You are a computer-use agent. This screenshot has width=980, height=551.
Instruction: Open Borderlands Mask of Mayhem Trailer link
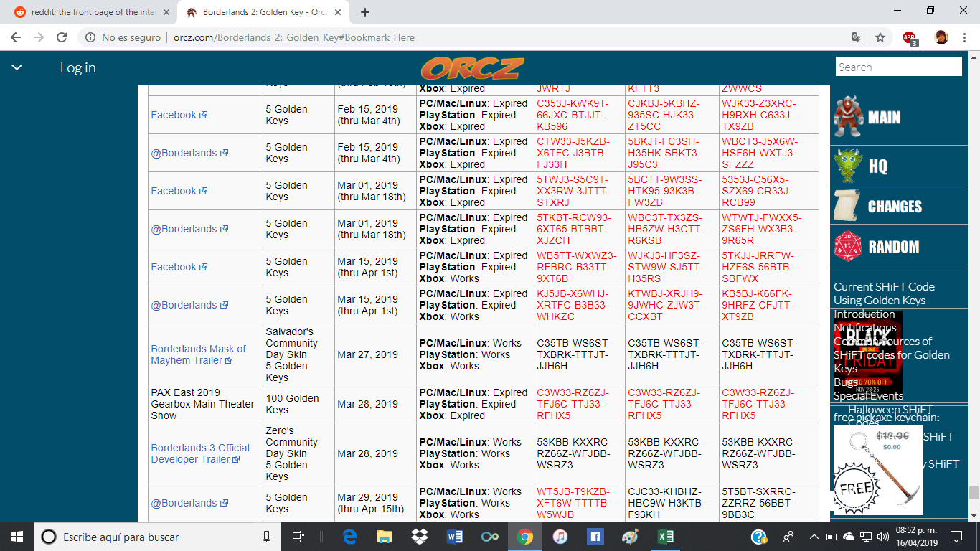click(198, 354)
